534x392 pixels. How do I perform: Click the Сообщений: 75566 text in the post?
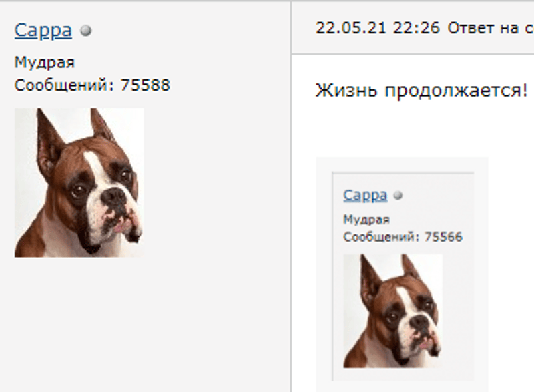coord(403,236)
